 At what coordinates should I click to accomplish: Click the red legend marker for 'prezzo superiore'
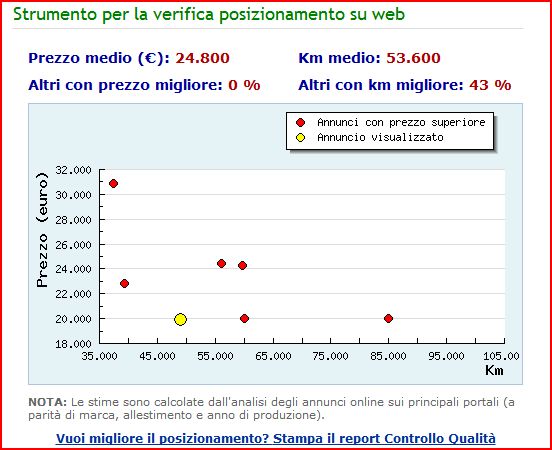click(x=300, y=123)
